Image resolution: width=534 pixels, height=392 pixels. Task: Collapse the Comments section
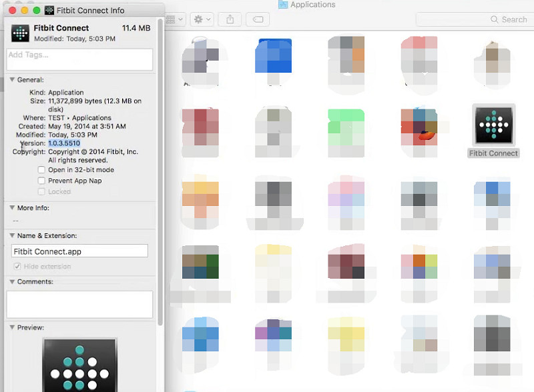pos(12,281)
